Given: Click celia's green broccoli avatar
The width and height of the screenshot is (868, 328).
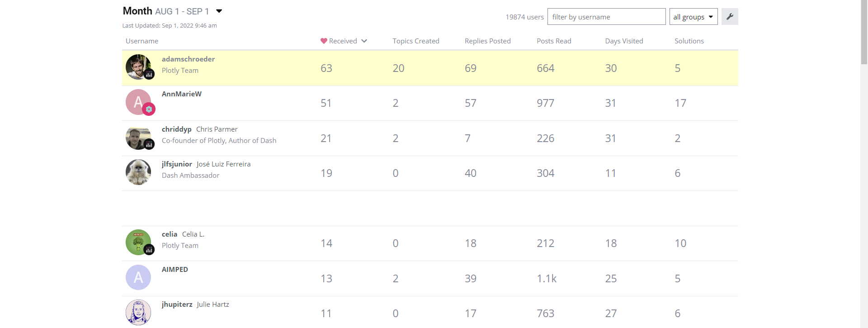Looking at the screenshot, I should coord(138,242).
